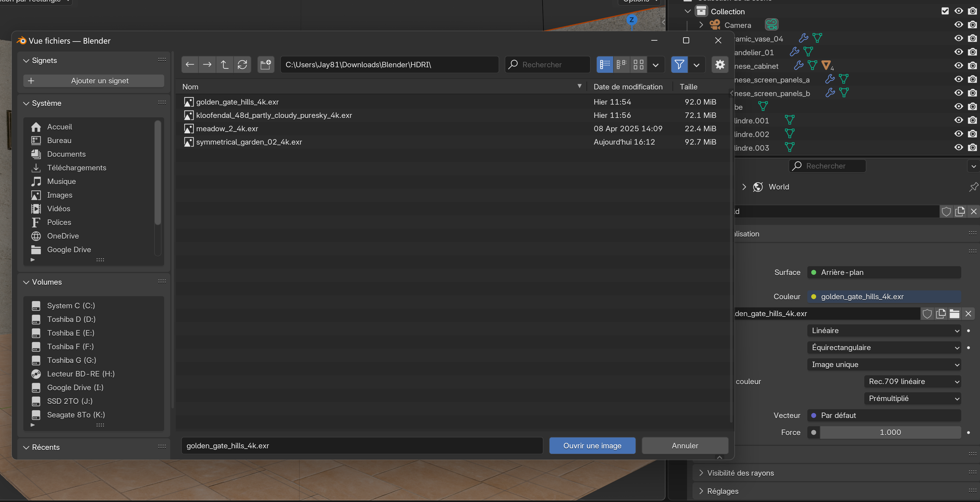Select symmetrical_garden_02_4k.exr file

pyautogui.click(x=249, y=142)
